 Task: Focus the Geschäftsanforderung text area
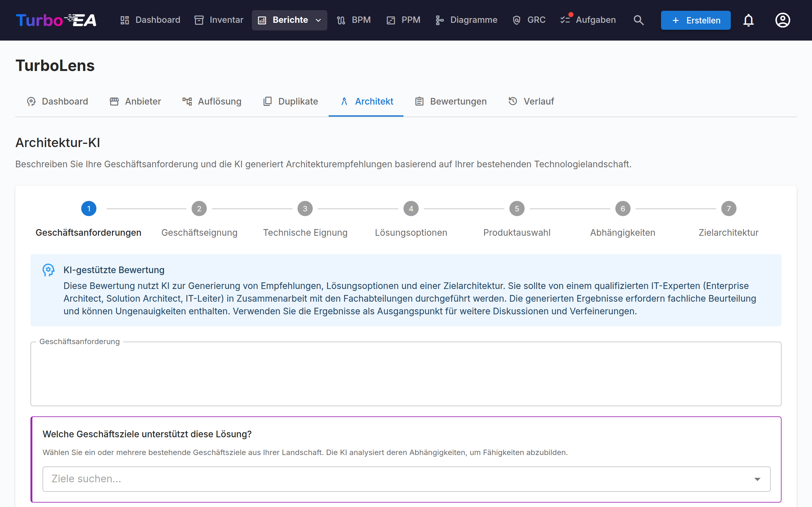406,374
